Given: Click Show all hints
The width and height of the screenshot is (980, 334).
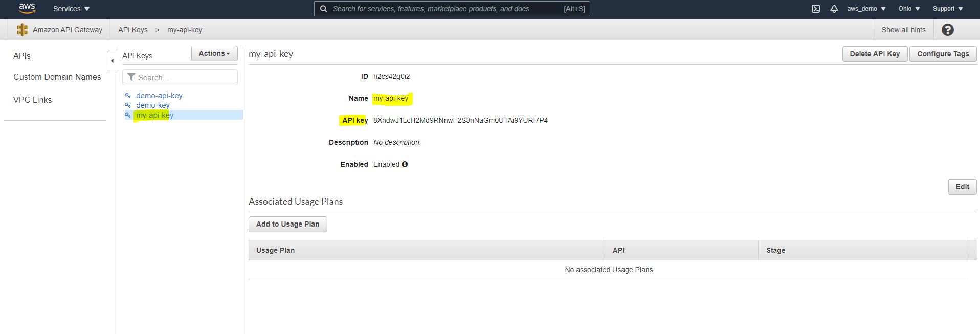Looking at the screenshot, I should pos(903,30).
